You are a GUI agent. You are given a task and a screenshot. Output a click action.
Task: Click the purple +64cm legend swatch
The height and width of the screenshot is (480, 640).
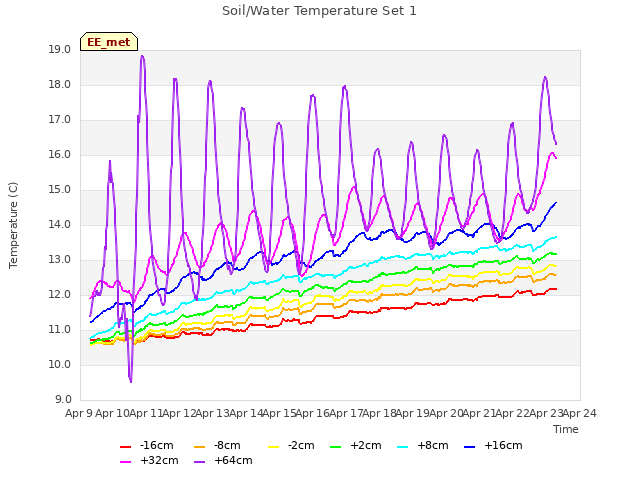pos(200,462)
